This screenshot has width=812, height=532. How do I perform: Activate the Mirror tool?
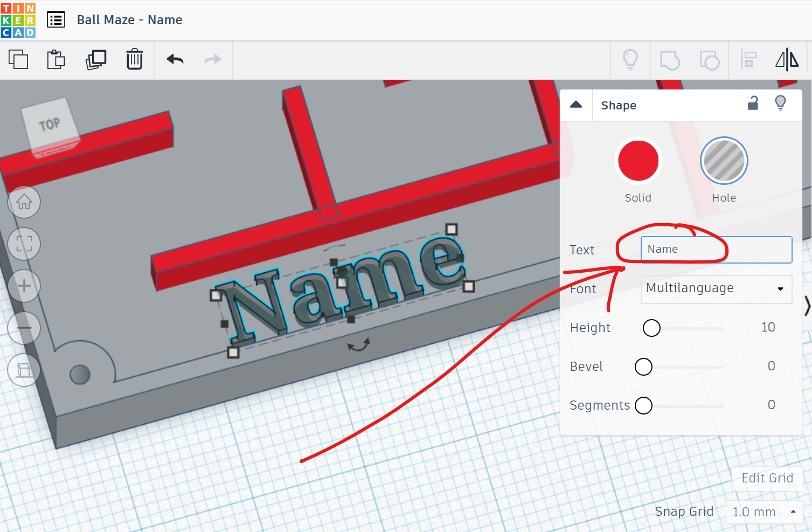[787, 59]
